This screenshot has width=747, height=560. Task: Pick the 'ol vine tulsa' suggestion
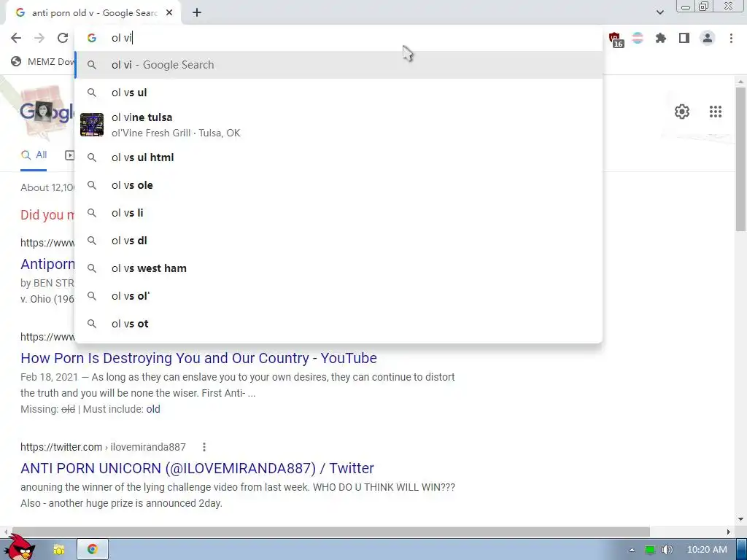(338, 125)
